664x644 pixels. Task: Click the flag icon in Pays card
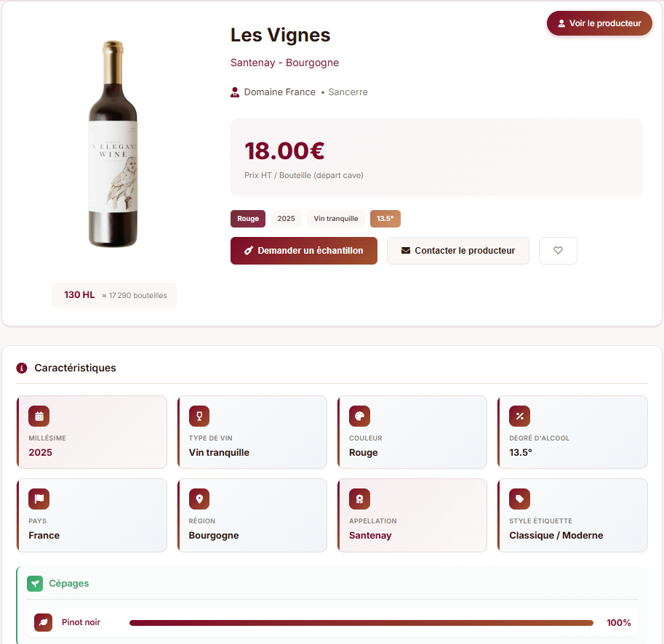39,499
